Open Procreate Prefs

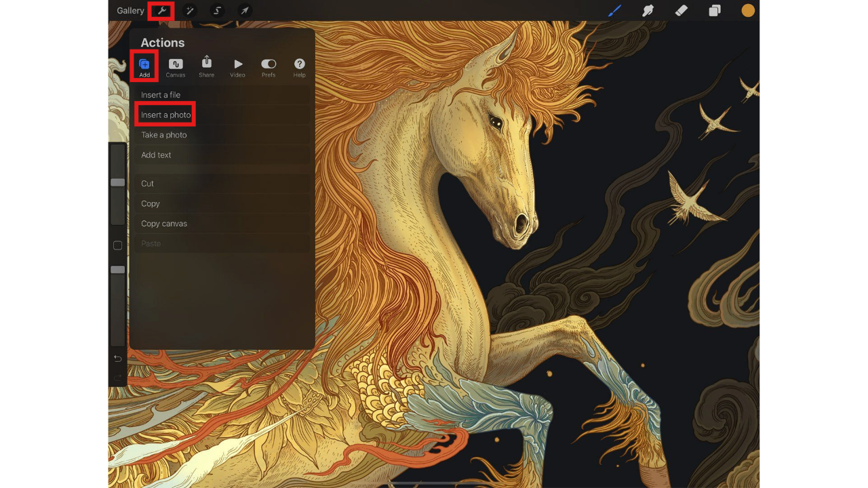[269, 66]
